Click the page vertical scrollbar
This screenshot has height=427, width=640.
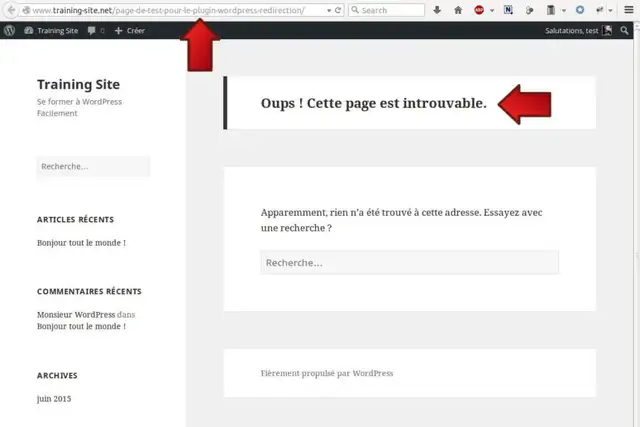coord(636,225)
